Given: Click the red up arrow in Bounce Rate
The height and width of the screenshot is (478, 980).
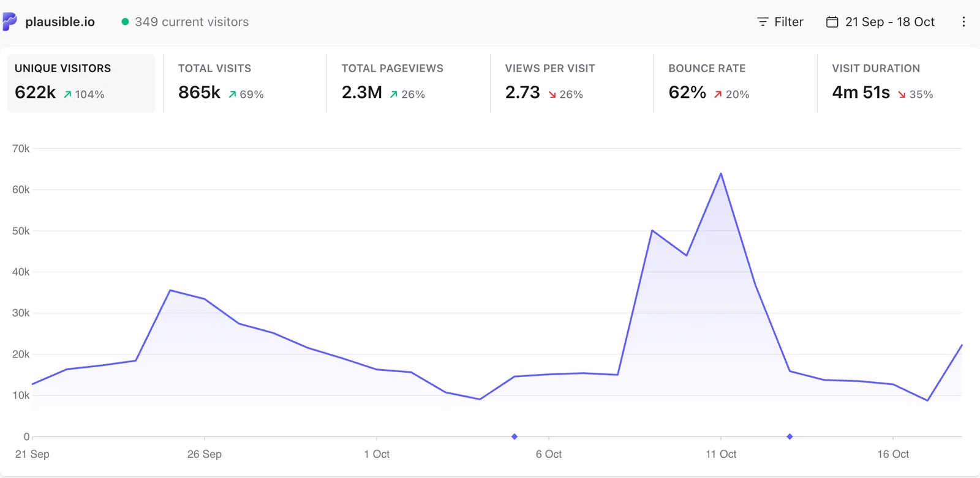Looking at the screenshot, I should click(718, 94).
